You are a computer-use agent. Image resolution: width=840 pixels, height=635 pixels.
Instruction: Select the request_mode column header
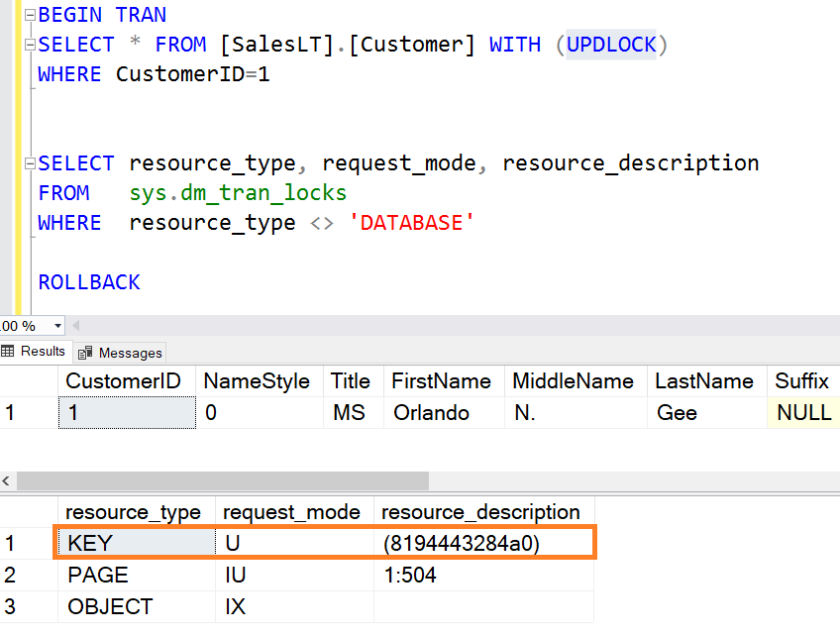[294, 512]
